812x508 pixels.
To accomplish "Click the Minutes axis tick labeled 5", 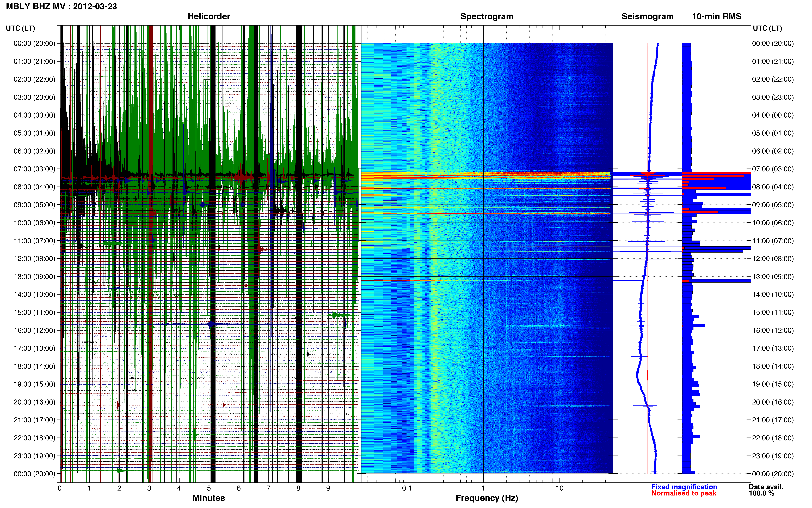I will point(209,488).
